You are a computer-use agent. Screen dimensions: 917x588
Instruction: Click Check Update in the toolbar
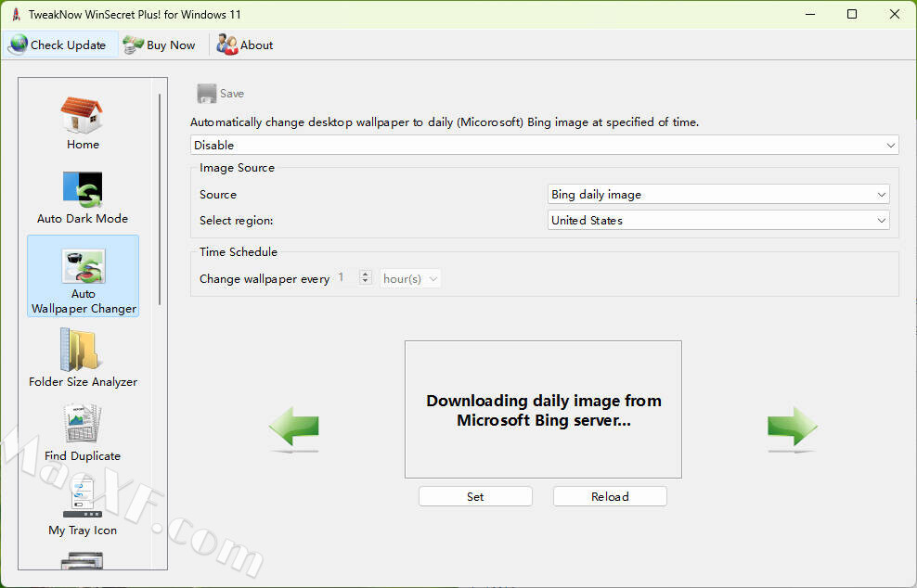(58, 45)
